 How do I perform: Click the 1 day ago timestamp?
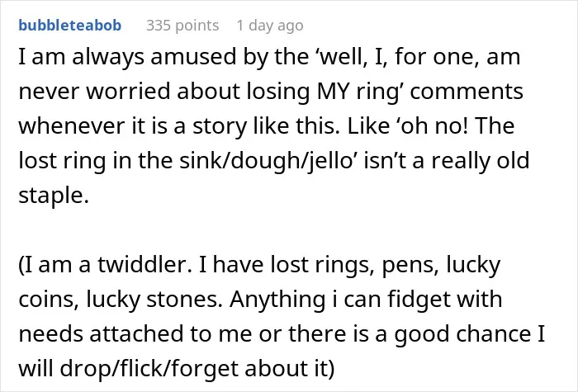click(x=270, y=26)
